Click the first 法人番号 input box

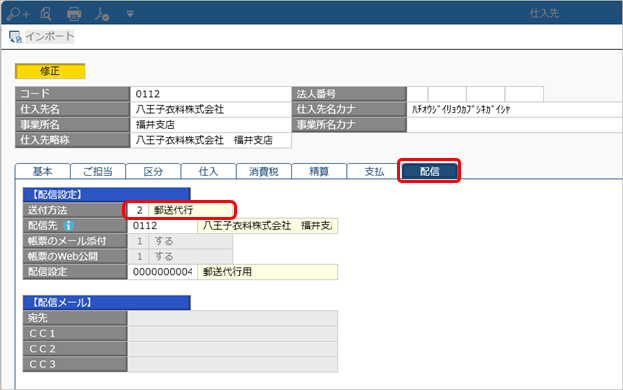pyautogui.click(x=417, y=94)
